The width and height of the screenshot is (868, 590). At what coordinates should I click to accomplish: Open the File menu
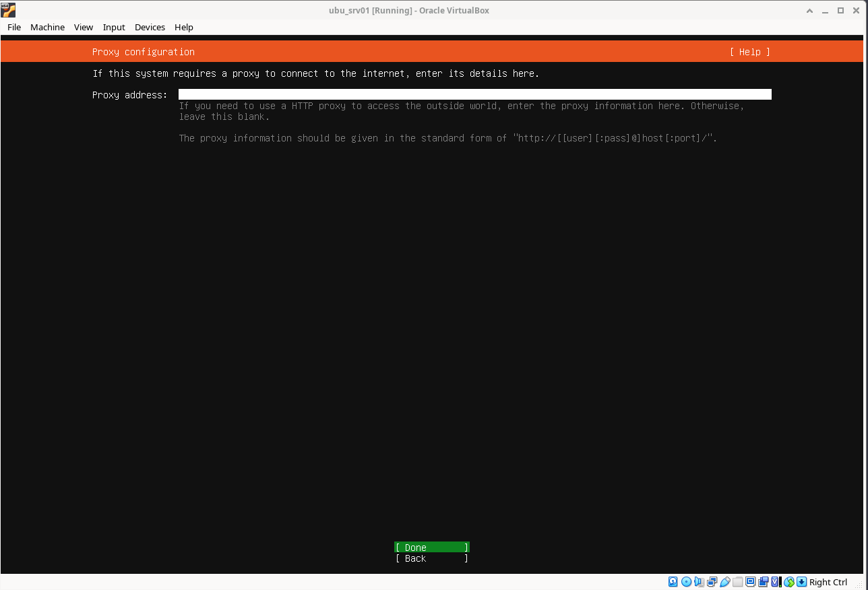click(14, 27)
